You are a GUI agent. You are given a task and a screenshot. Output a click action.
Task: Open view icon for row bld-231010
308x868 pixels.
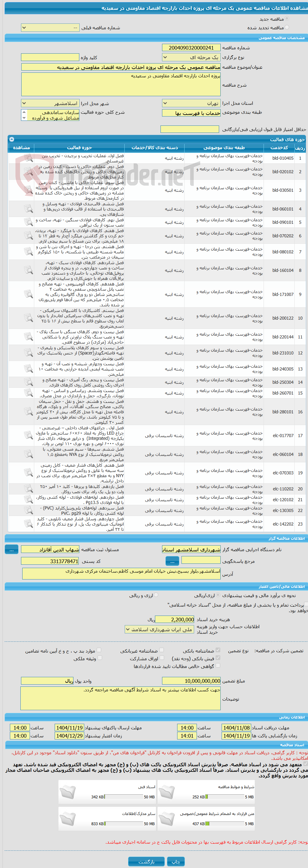point(28,353)
